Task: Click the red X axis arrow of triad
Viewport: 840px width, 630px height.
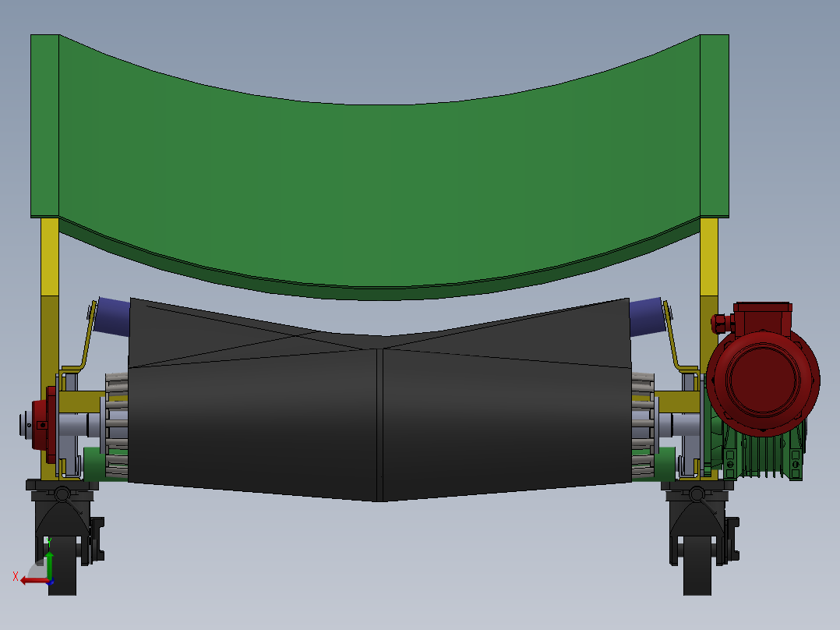Action: point(34,580)
